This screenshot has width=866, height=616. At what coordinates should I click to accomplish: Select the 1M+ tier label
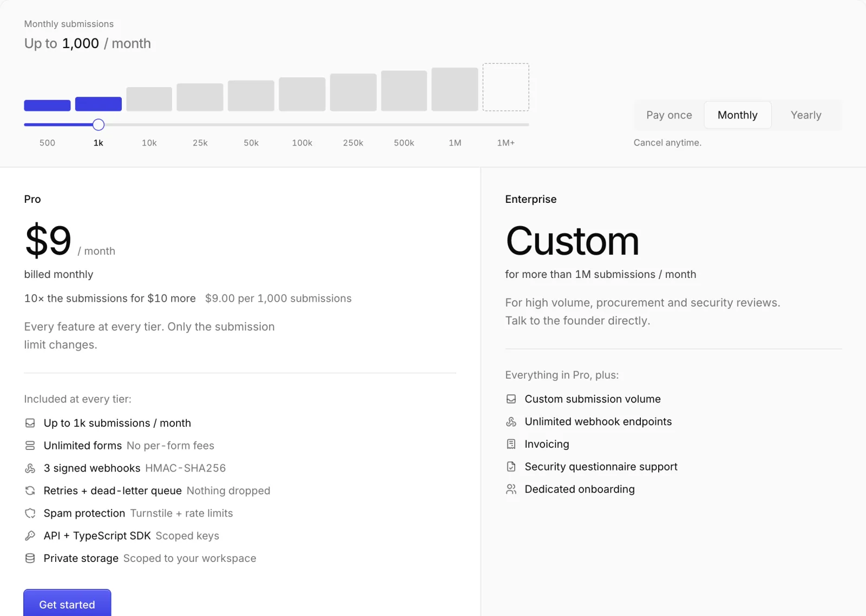(x=506, y=143)
